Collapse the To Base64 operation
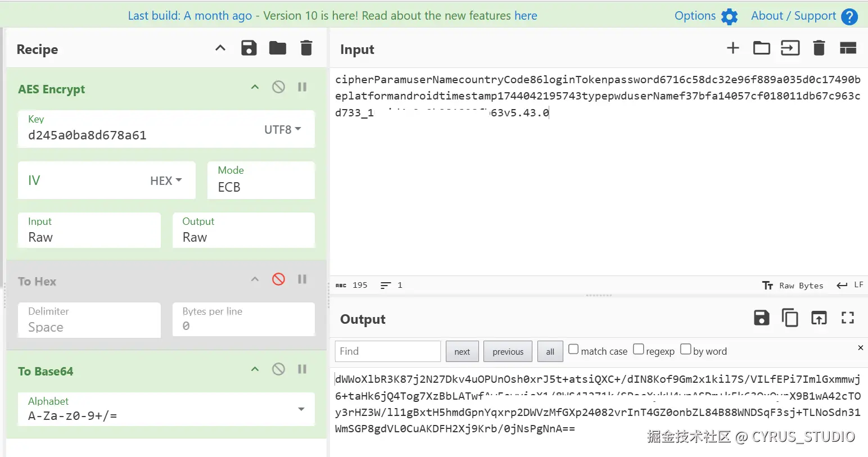 point(255,369)
